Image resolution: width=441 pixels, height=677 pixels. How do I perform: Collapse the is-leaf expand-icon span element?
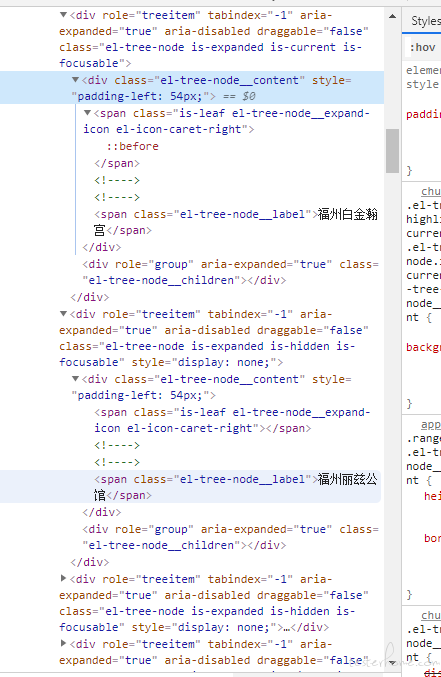pos(87,113)
